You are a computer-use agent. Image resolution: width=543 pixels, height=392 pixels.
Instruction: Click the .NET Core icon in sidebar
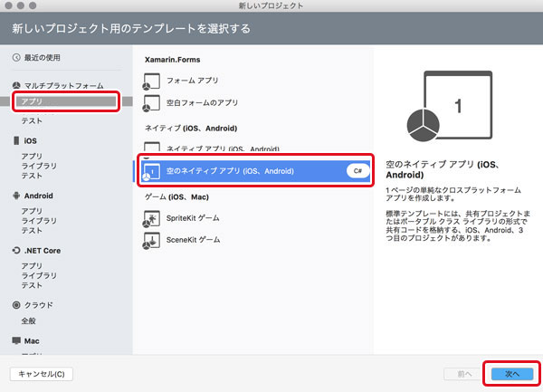(x=16, y=250)
